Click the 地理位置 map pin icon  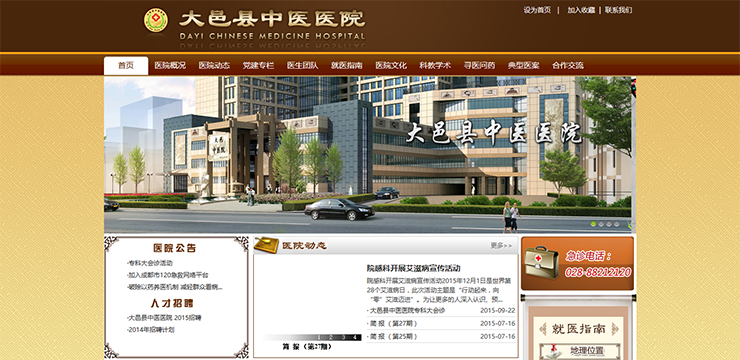click(553, 352)
